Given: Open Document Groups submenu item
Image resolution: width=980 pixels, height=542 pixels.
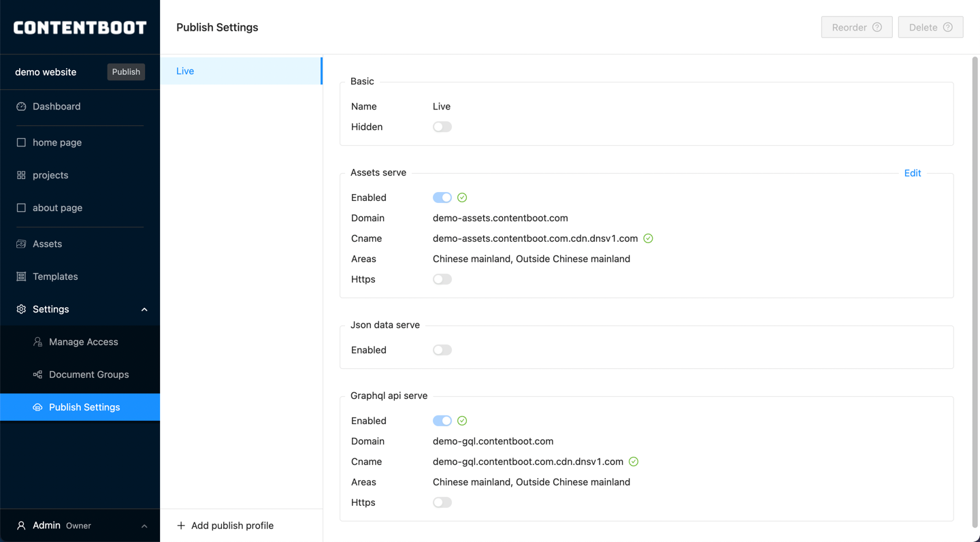Looking at the screenshot, I should [80, 374].
